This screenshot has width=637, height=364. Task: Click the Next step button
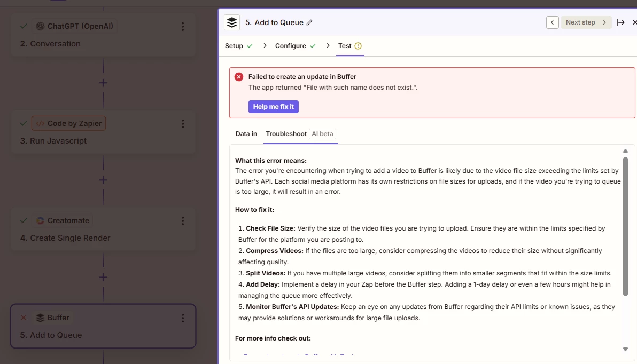tap(586, 22)
